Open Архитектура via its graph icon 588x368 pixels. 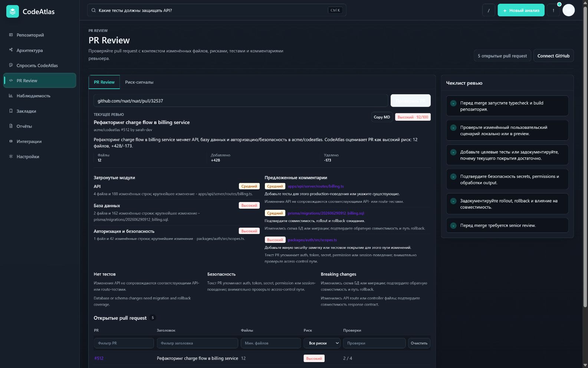click(x=11, y=50)
